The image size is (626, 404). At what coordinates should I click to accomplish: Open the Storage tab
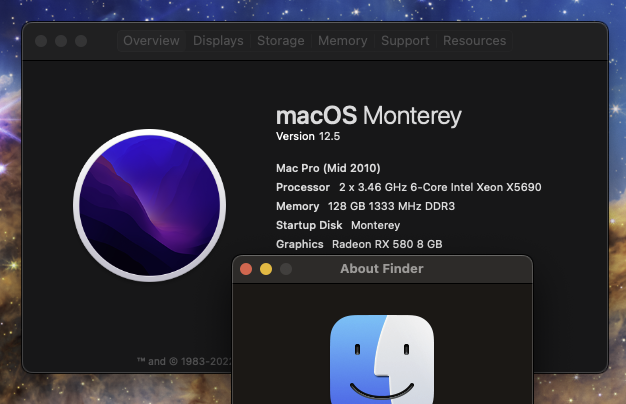(x=281, y=41)
